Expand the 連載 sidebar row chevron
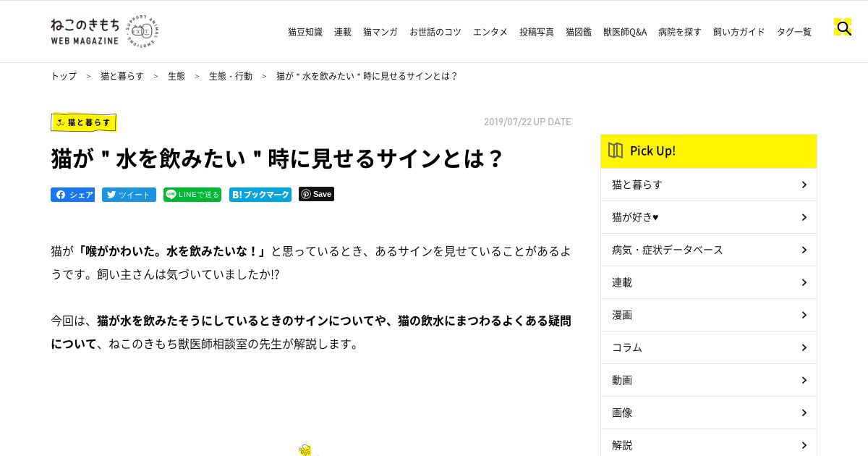 pos(804,282)
